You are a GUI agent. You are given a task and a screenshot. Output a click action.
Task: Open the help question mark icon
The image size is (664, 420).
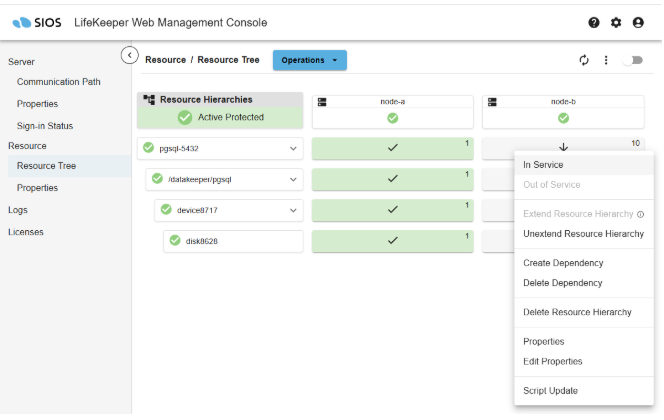tap(594, 22)
